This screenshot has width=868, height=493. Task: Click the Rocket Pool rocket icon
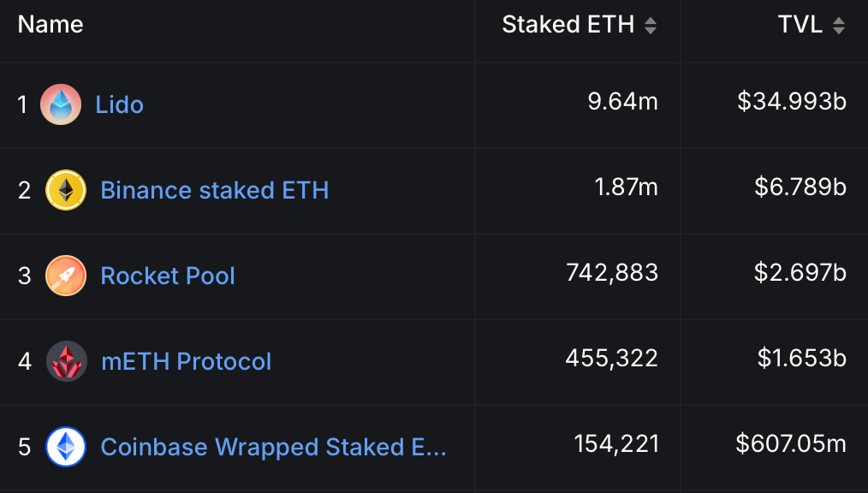(x=66, y=276)
